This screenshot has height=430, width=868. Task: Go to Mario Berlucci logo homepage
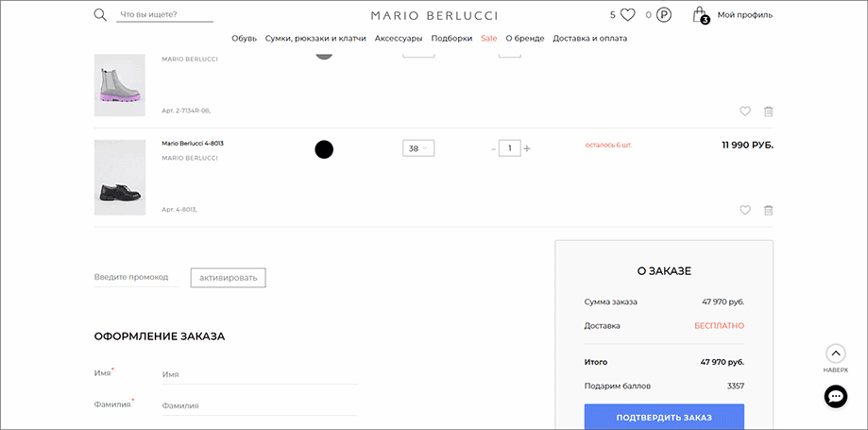pyautogui.click(x=434, y=15)
